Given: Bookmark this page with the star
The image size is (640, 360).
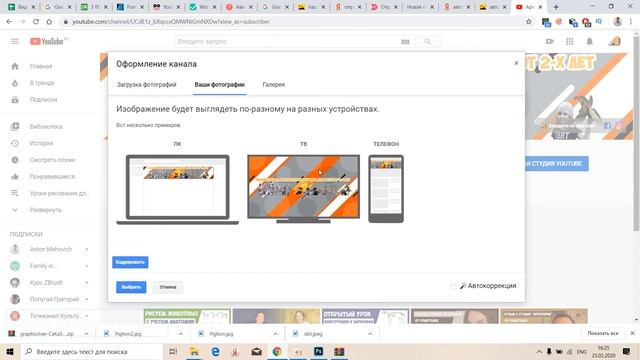Looking at the screenshot, I should tap(529, 22).
